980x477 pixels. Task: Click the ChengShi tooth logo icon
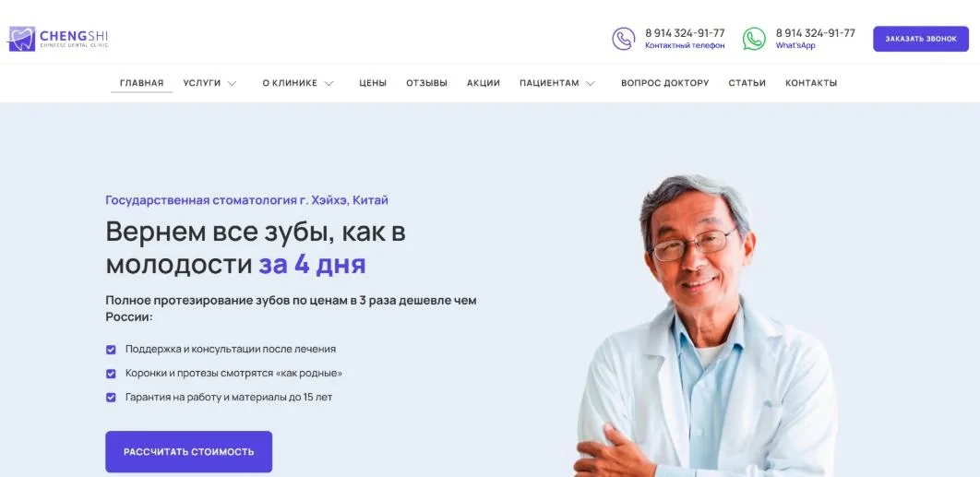pos(22,39)
